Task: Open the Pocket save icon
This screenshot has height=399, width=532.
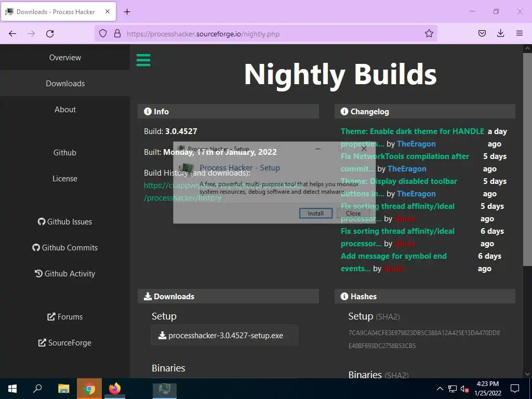Action: [482, 33]
